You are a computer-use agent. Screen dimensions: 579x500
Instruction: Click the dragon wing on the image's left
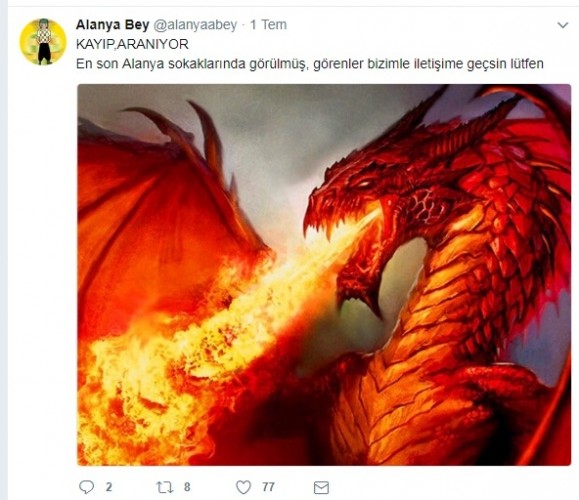(162, 207)
